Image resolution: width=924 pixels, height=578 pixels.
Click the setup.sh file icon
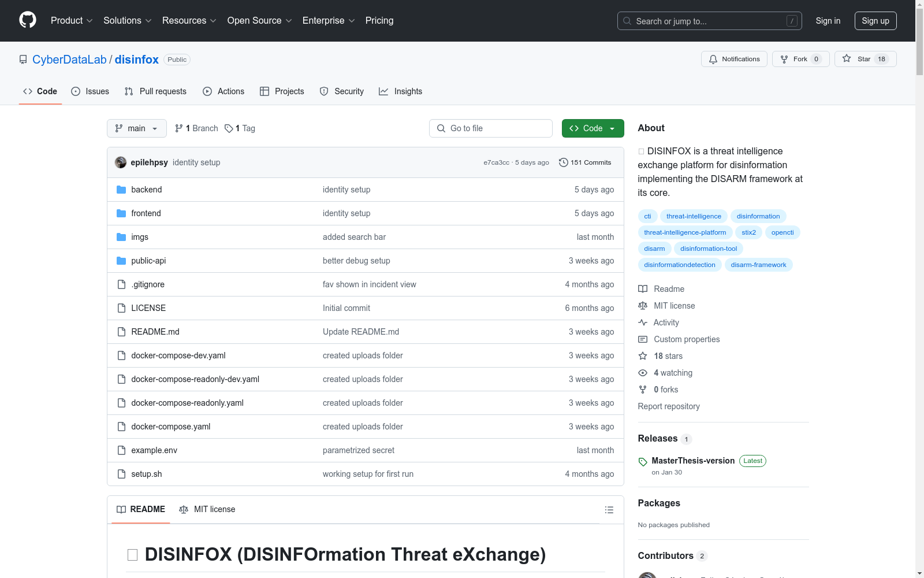[121, 474]
